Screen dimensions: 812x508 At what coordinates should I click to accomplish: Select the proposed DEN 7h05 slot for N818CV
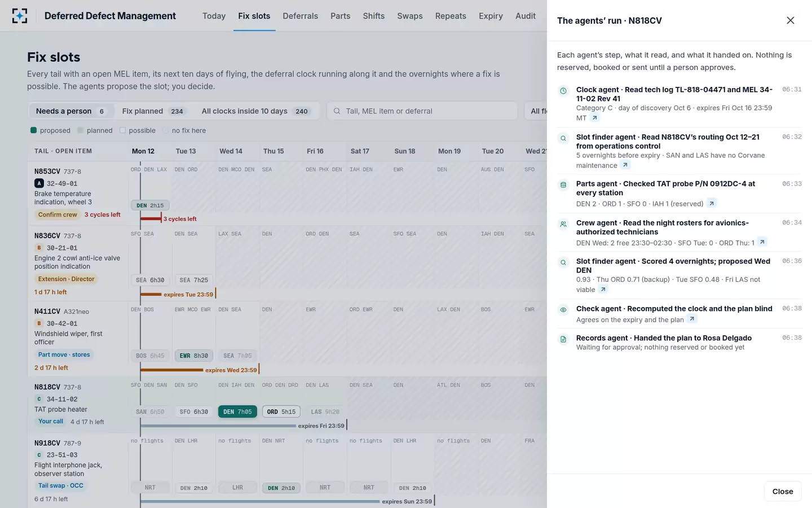pos(237,411)
